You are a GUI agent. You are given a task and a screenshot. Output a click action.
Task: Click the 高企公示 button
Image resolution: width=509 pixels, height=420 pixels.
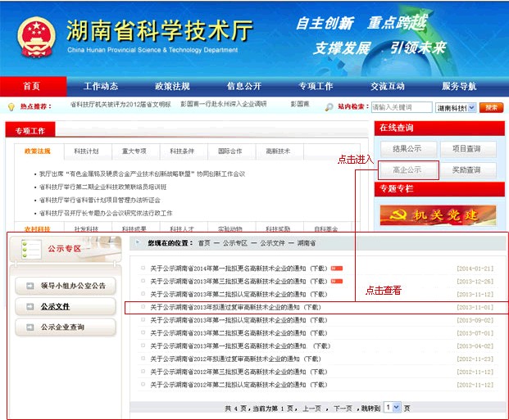click(x=408, y=170)
